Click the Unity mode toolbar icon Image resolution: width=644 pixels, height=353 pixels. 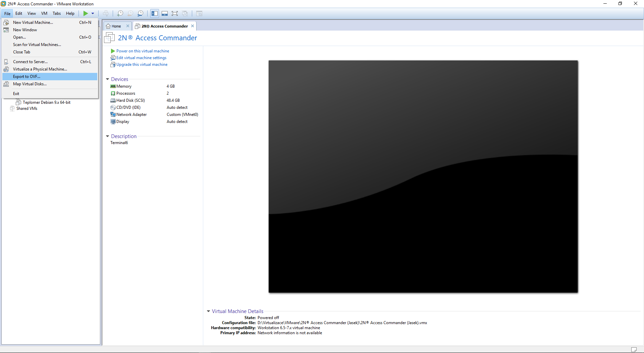[x=185, y=13]
